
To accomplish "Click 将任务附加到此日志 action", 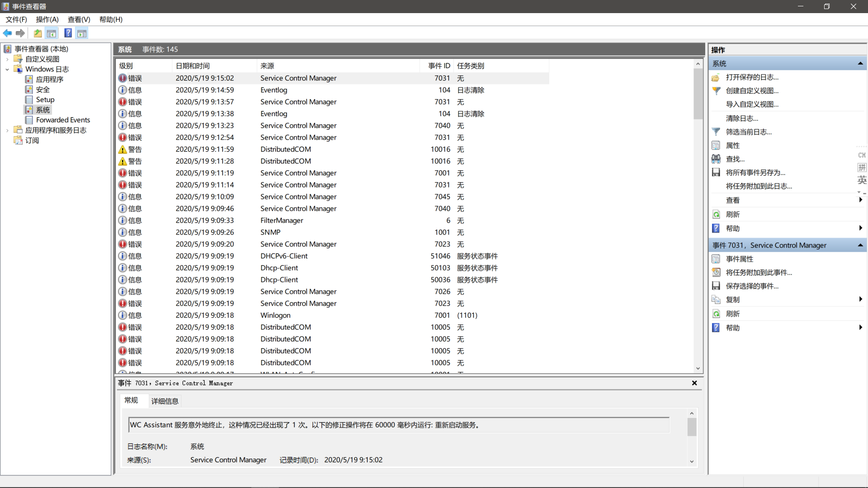I will [x=759, y=186].
